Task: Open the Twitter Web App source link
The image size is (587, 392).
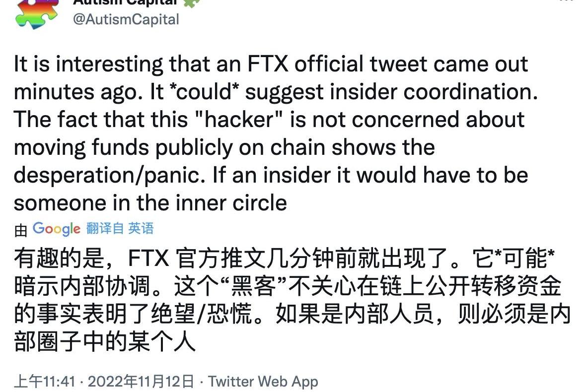Action: coord(263,382)
